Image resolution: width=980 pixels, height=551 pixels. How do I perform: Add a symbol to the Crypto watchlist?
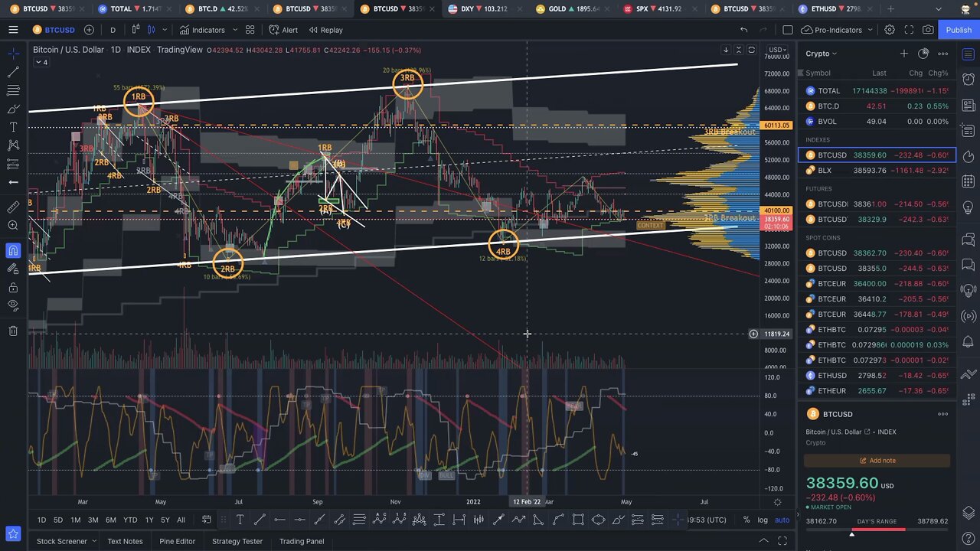[903, 54]
